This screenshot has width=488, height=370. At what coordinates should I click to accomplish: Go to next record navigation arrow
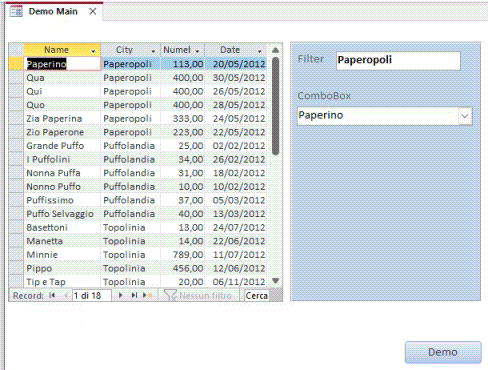(x=120, y=295)
